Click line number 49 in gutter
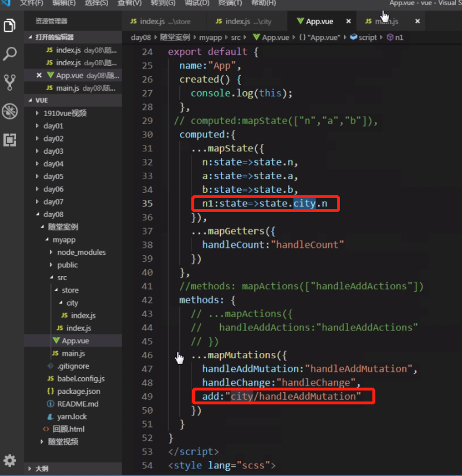 click(x=147, y=396)
